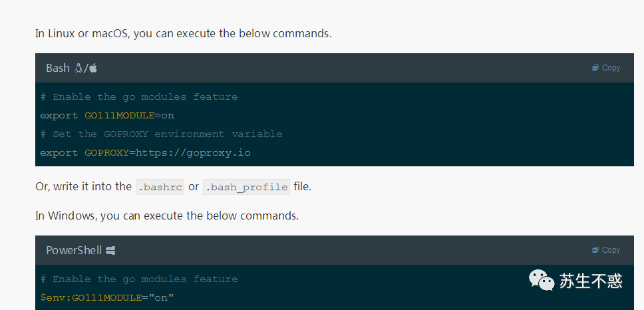Click the 'Or, write it into the' text
The width and height of the screenshot is (644, 310).
pos(83,186)
